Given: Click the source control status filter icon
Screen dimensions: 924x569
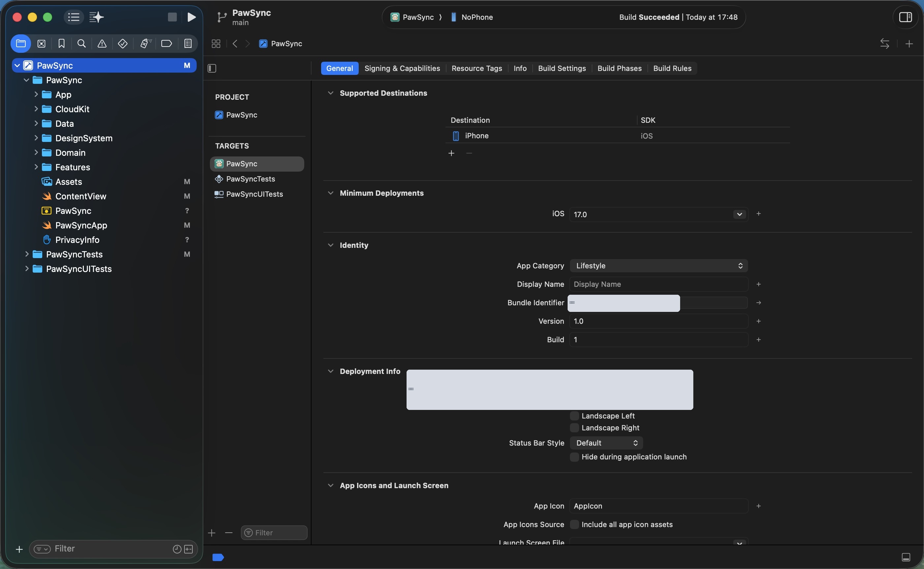Looking at the screenshot, I should [188, 549].
